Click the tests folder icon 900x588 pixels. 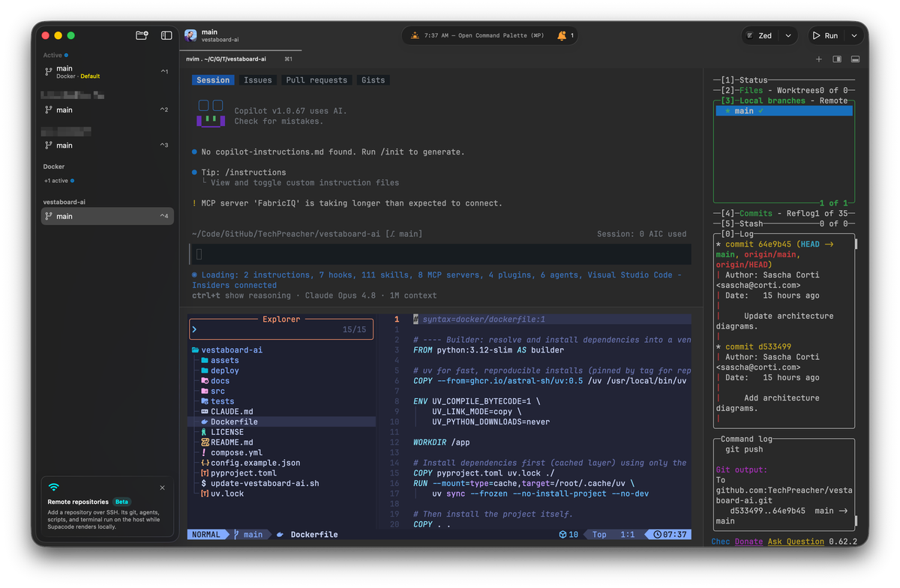(205, 401)
